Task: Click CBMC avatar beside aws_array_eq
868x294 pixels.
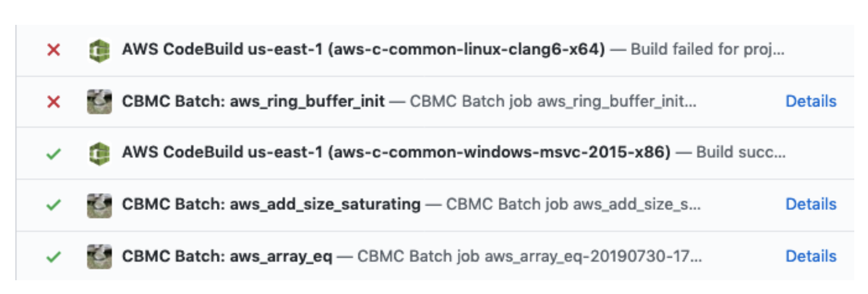Action: (x=99, y=256)
